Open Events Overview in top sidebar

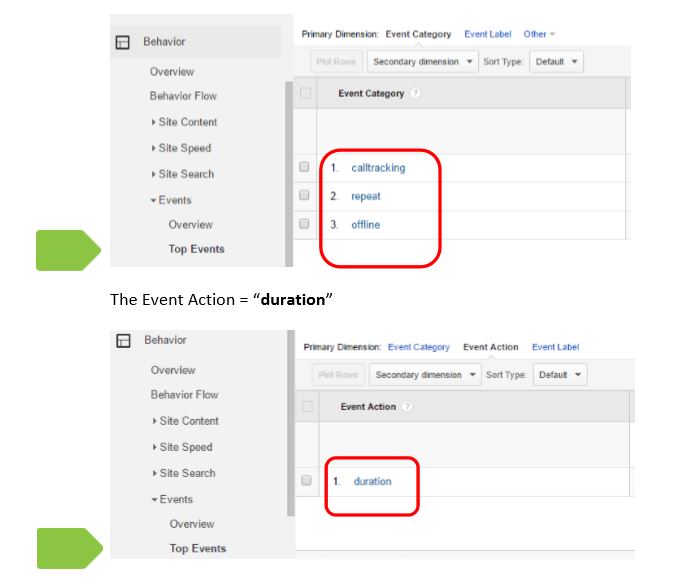coord(190,225)
